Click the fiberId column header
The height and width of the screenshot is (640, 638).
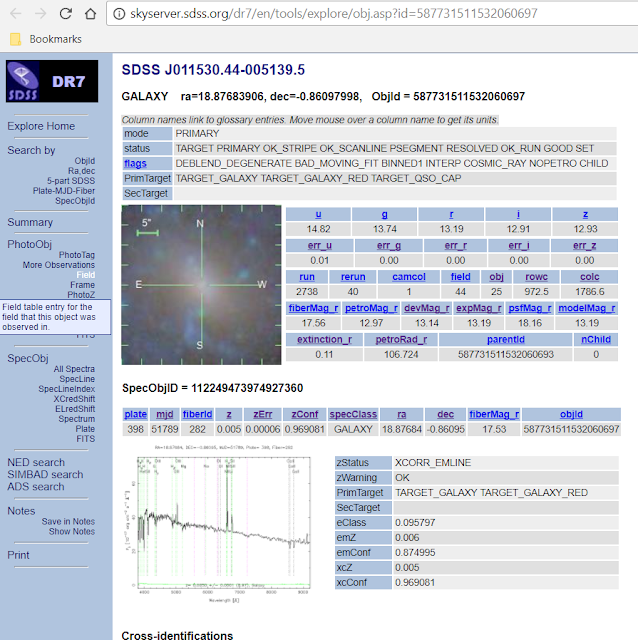coord(197,414)
